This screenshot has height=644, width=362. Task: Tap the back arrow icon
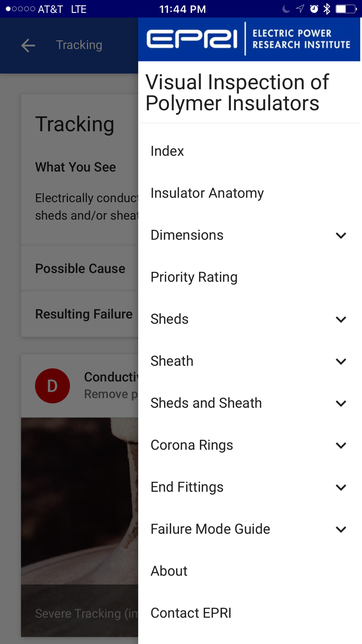(x=28, y=45)
